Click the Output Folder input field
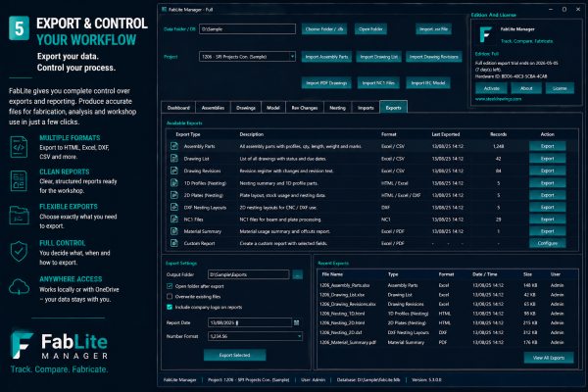 [249, 274]
